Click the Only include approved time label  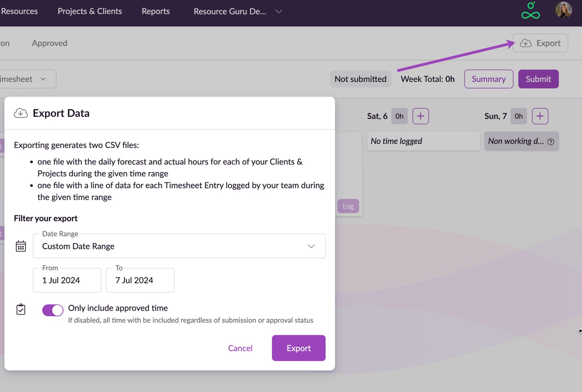pos(118,308)
